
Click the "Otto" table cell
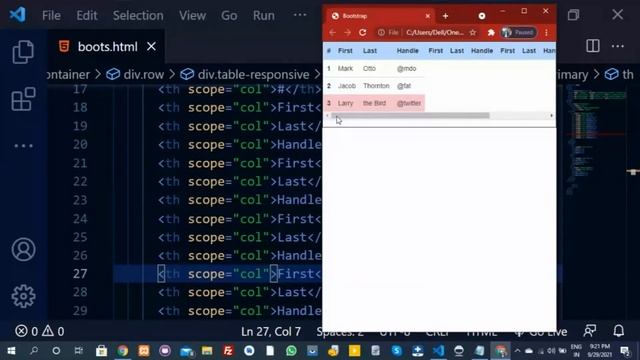[369, 69]
